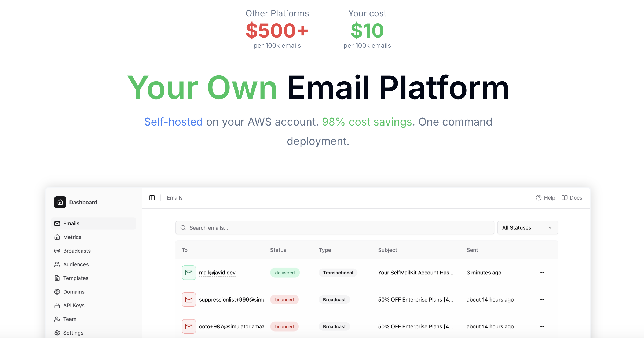Open Metrics in the sidebar
This screenshot has height=338, width=644.
coord(93,237)
